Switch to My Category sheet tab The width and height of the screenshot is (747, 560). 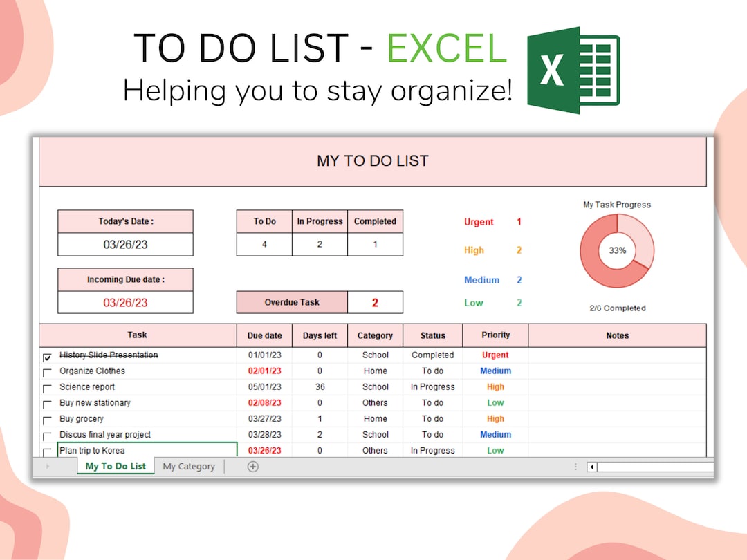[189, 467]
